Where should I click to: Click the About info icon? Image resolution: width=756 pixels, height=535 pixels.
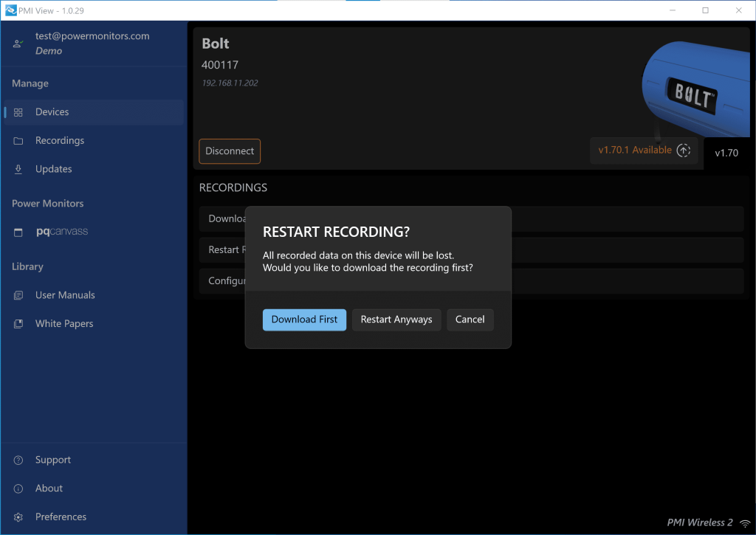tap(18, 489)
